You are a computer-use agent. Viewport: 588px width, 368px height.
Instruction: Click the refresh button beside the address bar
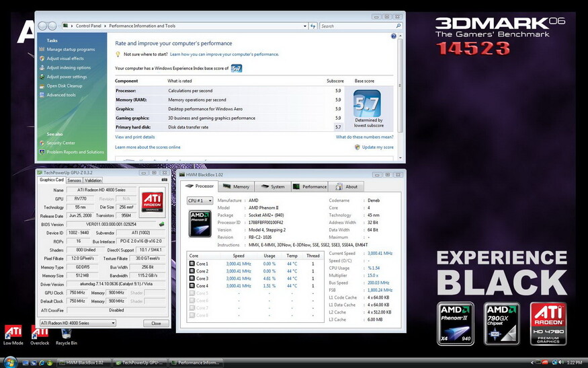coord(312,26)
